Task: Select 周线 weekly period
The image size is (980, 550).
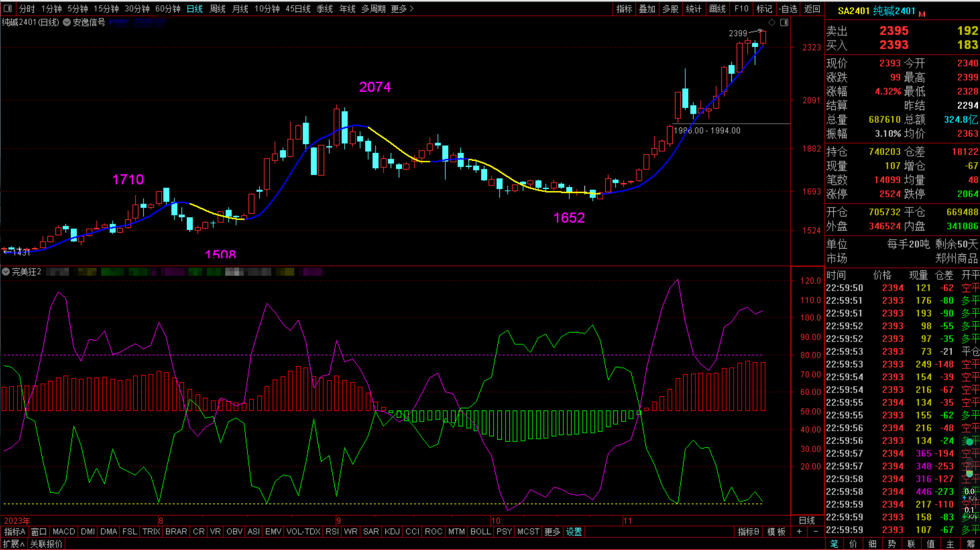Action: click(218, 8)
